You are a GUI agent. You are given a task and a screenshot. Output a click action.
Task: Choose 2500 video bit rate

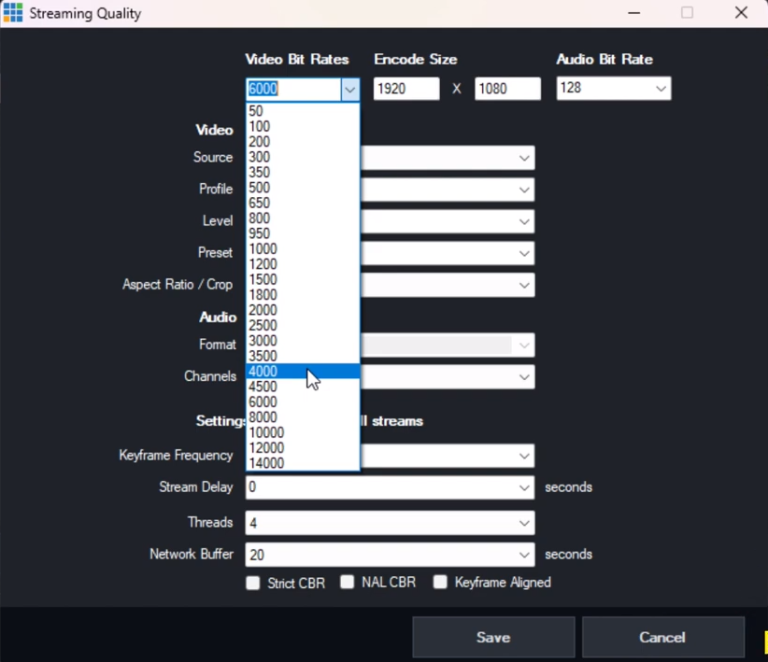[x=303, y=325]
